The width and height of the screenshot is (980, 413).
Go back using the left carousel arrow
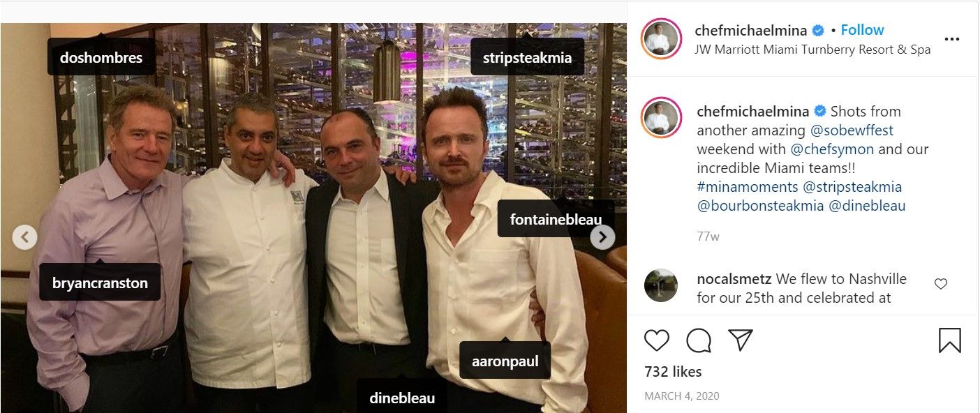point(25,237)
